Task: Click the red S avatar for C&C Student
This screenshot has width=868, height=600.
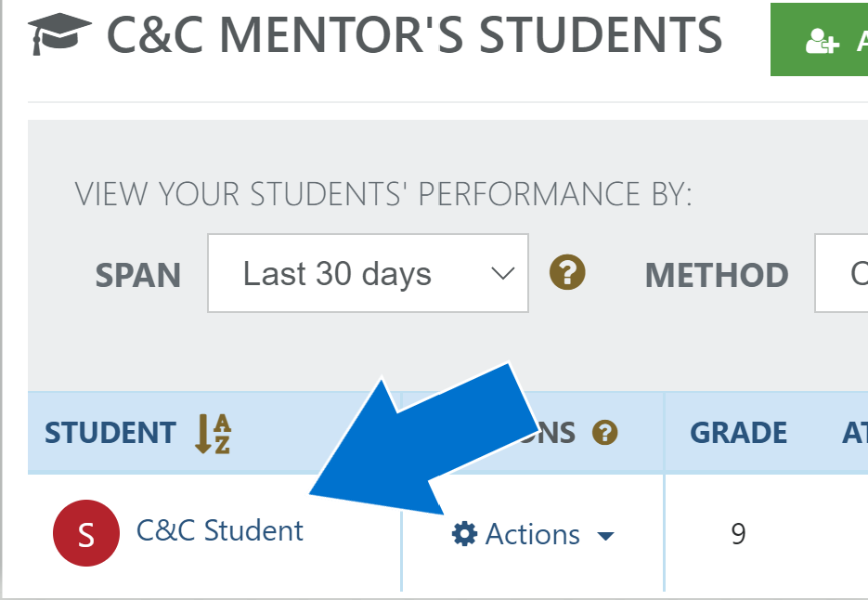Action: (x=86, y=533)
